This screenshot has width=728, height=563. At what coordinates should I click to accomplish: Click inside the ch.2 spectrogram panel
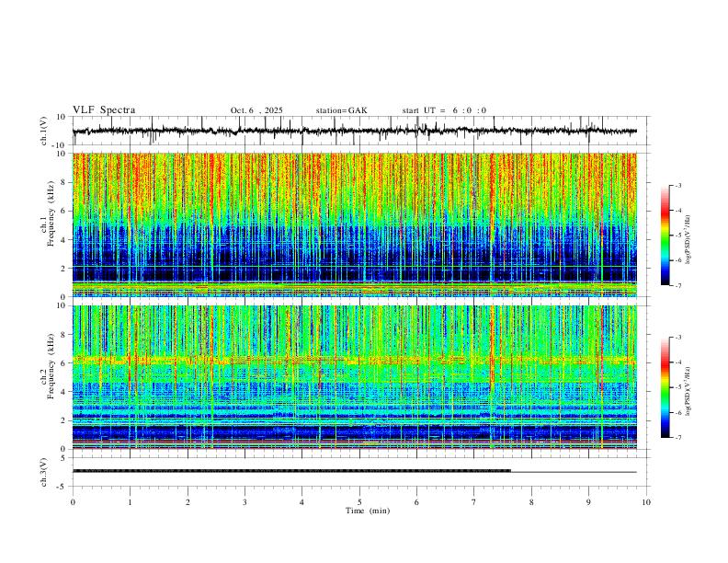point(354,377)
